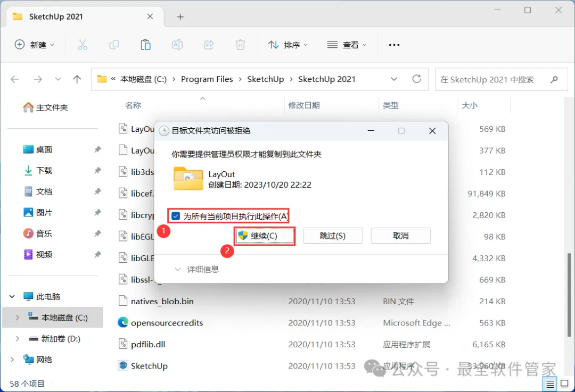Click the Back navigation arrow

coord(15,79)
